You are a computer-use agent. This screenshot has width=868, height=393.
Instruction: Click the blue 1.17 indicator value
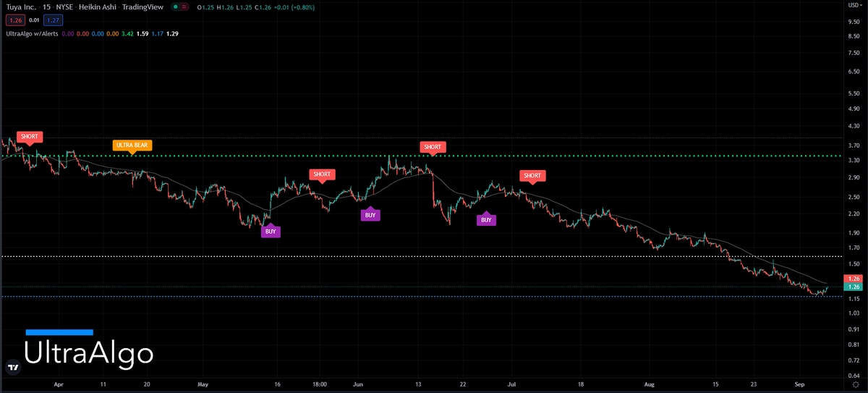point(157,33)
